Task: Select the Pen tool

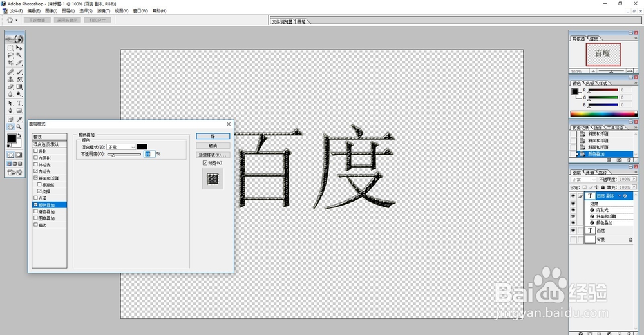Action: click(x=11, y=111)
